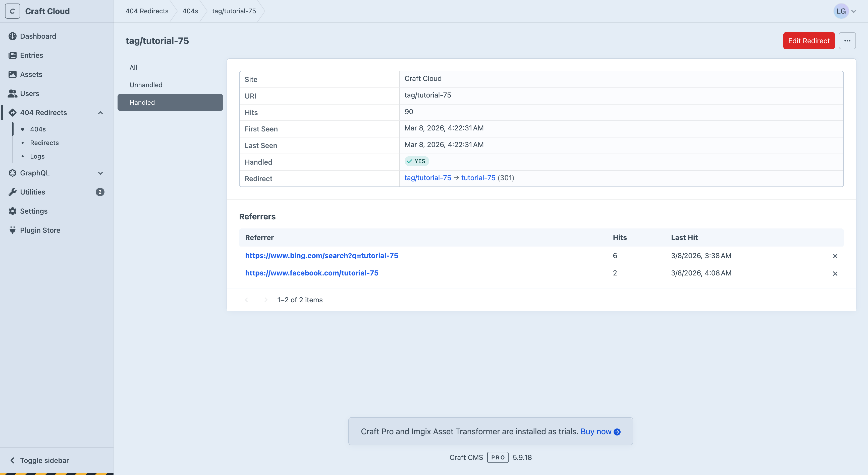Select the Unhandled filter
The height and width of the screenshot is (475, 868).
point(170,85)
